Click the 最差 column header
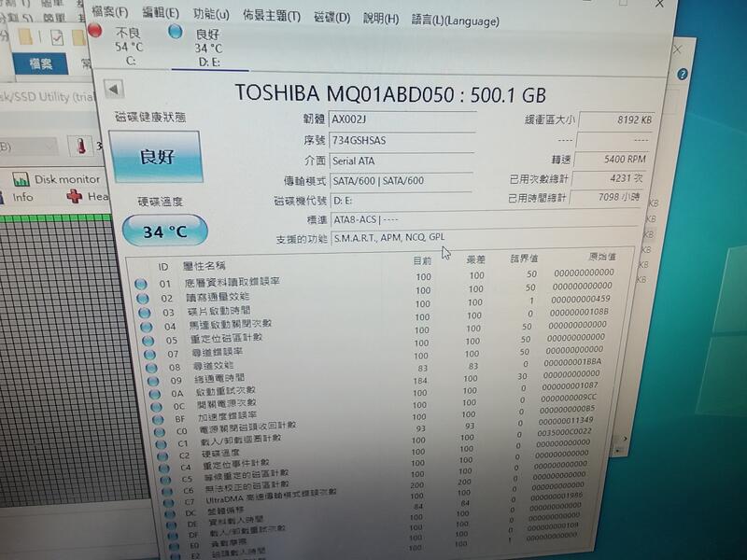Image resolution: width=747 pixels, height=560 pixels. point(475,259)
